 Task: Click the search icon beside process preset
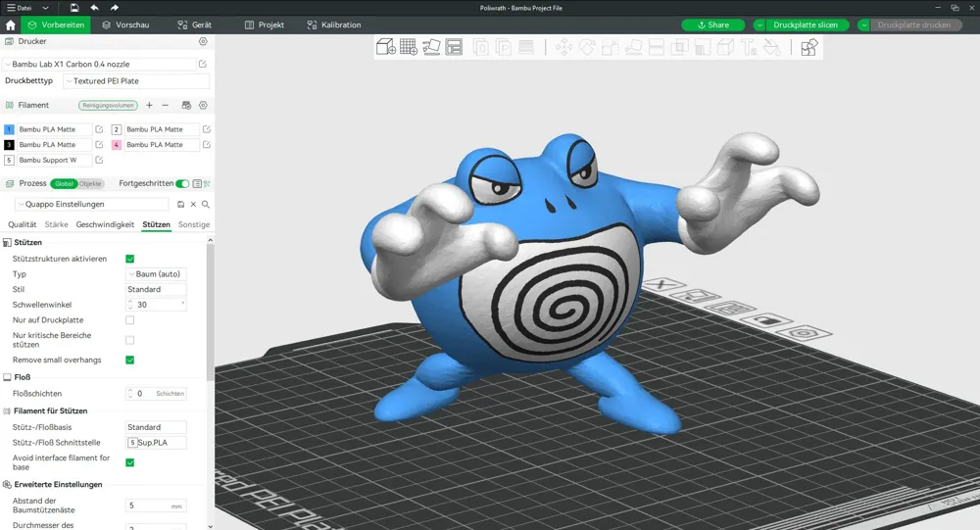coord(206,205)
